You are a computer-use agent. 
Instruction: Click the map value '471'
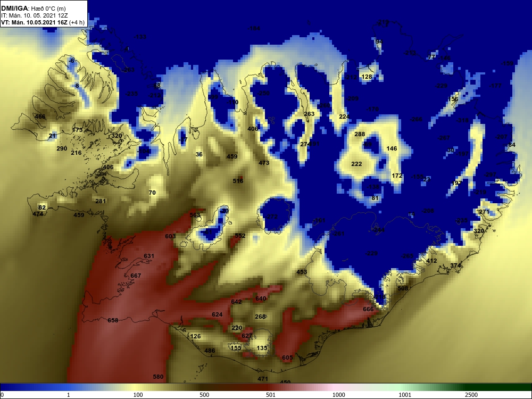point(263,379)
